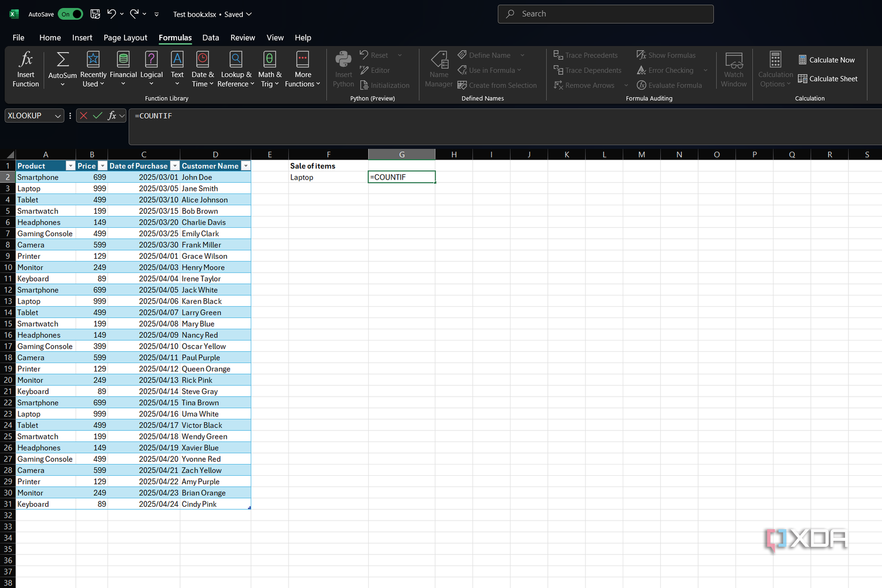Screen dimensions: 882x588
Task: Switch to the Data tab
Action: pyautogui.click(x=211, y=37)
